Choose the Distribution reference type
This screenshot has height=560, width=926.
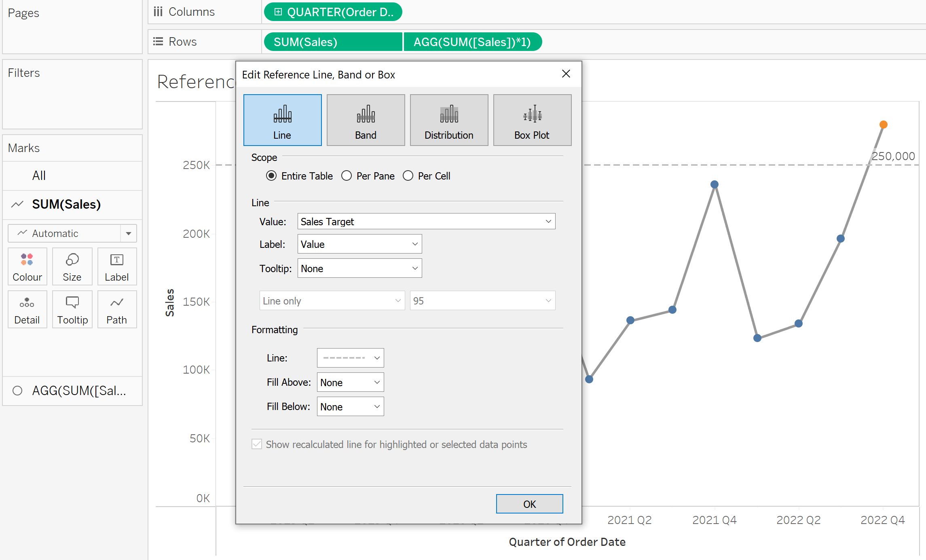[x=448, y=120]
